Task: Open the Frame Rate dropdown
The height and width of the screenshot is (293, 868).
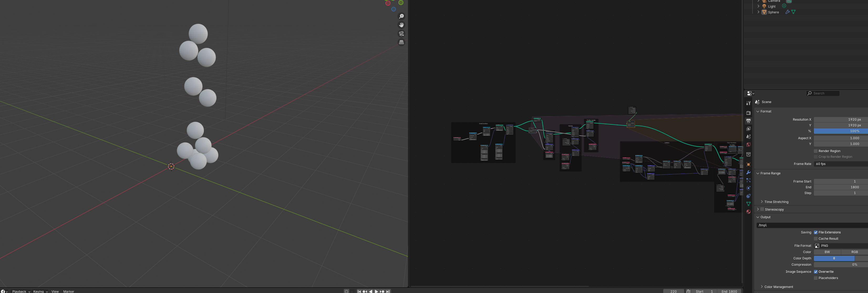Action: [841, 164]
